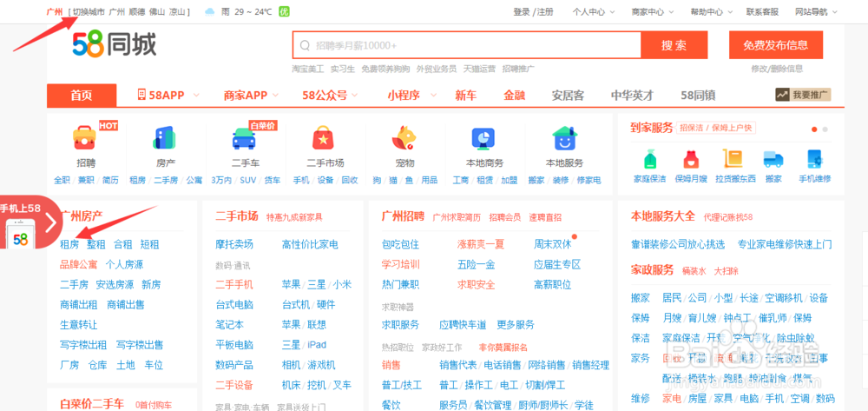
Task: Open the 金融 nav tab
Action: point(514,96)
